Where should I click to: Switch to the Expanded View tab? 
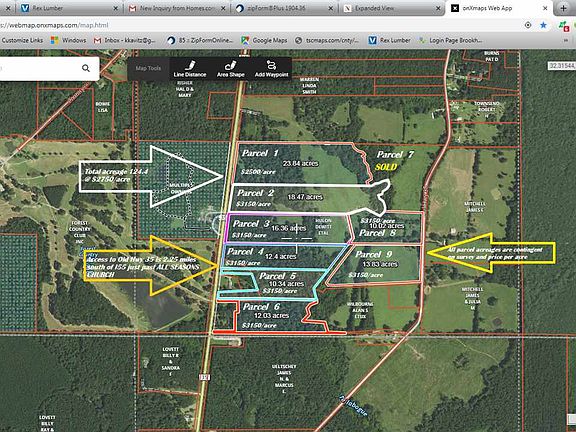[x=392, y=8]
